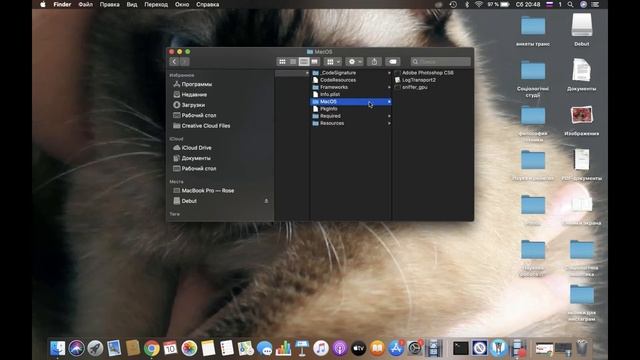Open Photos from the Dock
Image resolution: width=640 pixels, height=360 pixels.
(x=189, y=349)
